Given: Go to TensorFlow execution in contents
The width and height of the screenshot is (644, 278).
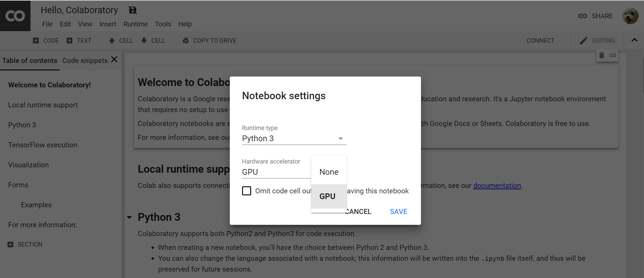Looking at the screenshot, I should [x=43, y=145].
